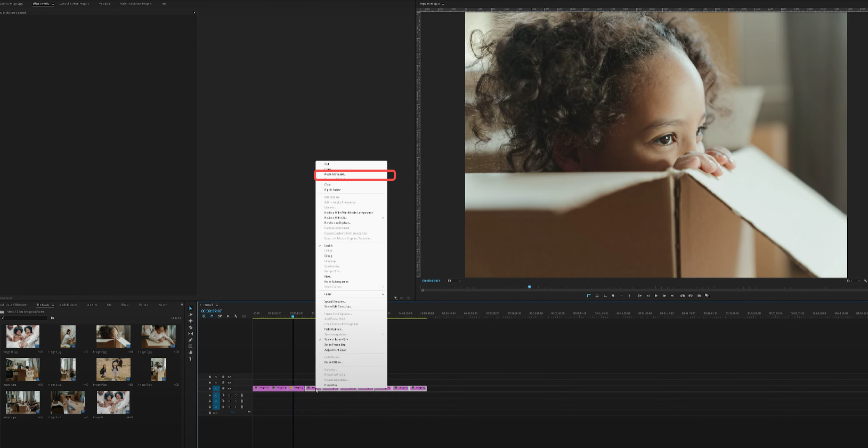Viewport: 868px width, 448px height.
Task: Click Set to Frame Size option
Action: pos(335,345)
